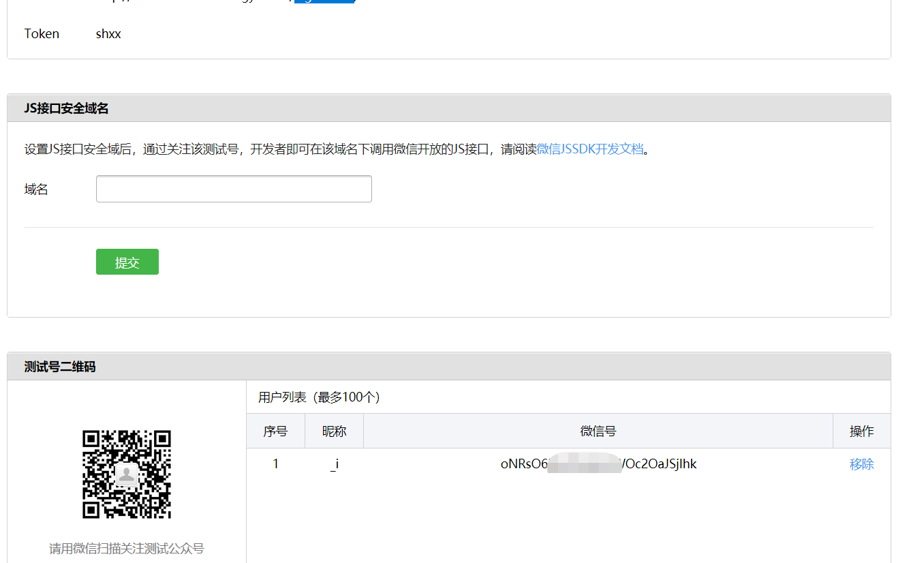Open the 微信JSSDK开发文档 link
The height and width of the screenshot is (563, 924).
[590, 149]
